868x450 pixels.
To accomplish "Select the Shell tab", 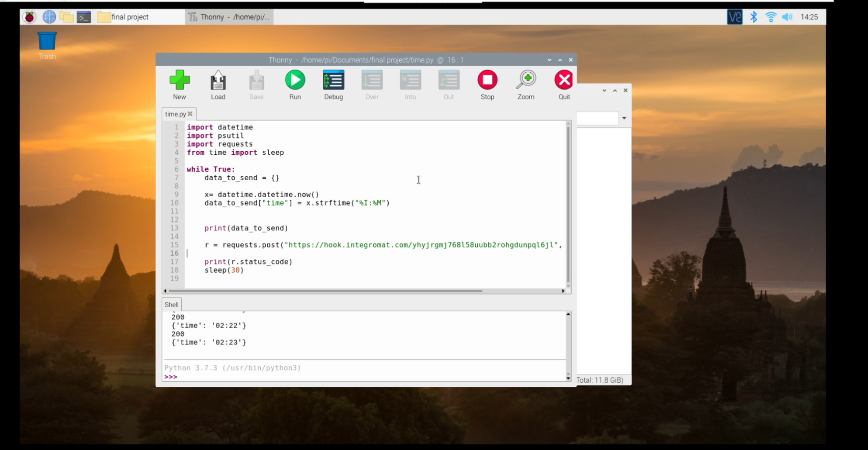I will 172,305.
